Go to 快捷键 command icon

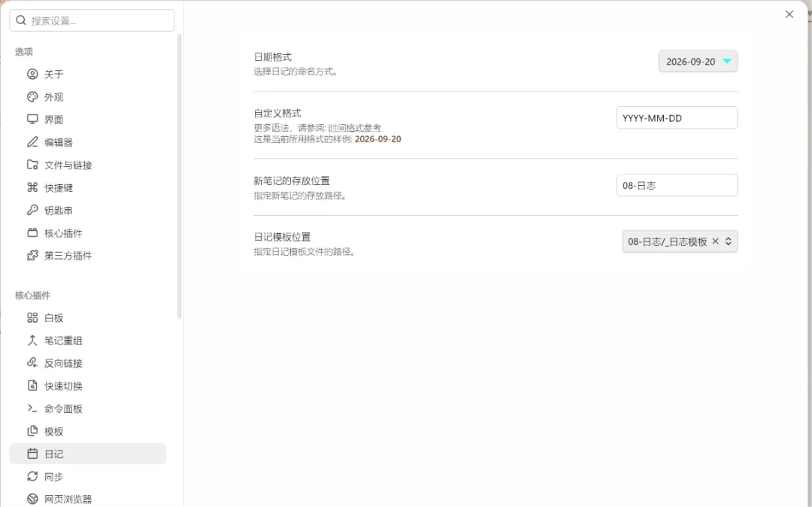32,187
